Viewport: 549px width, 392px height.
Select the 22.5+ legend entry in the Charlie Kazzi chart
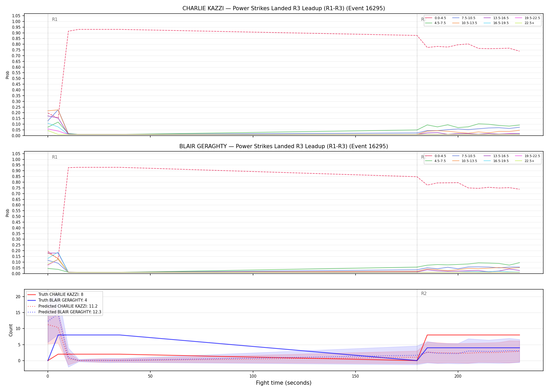click(525, 23)
